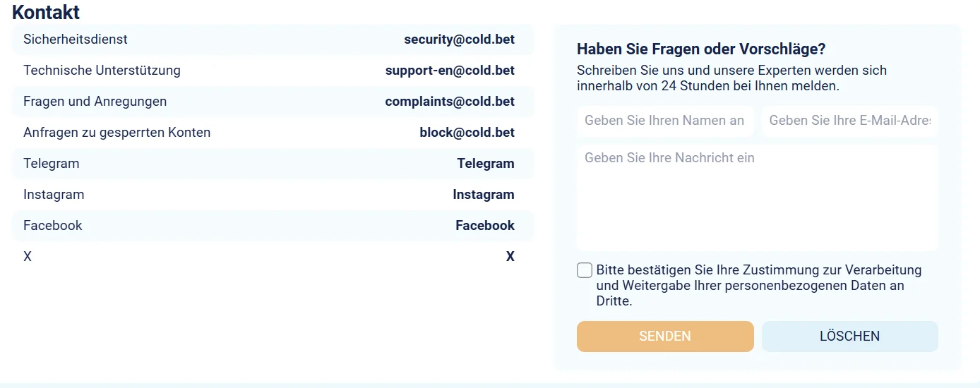Open the bold Instagram link

[483, 195]
